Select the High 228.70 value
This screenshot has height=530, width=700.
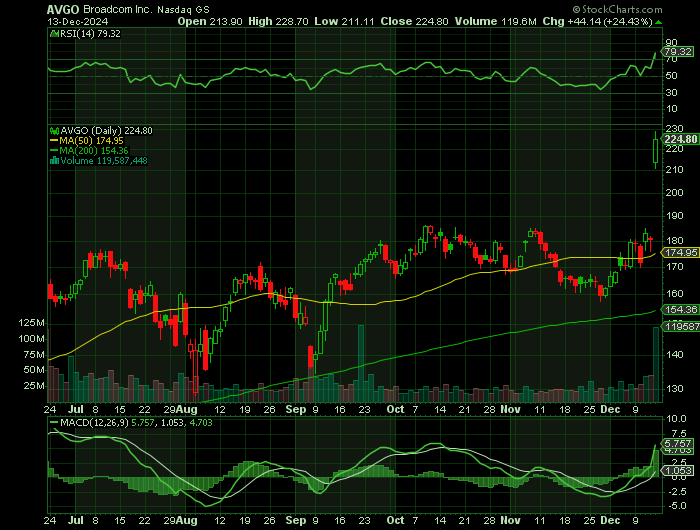pyautogui.click(x=278, y=21)
